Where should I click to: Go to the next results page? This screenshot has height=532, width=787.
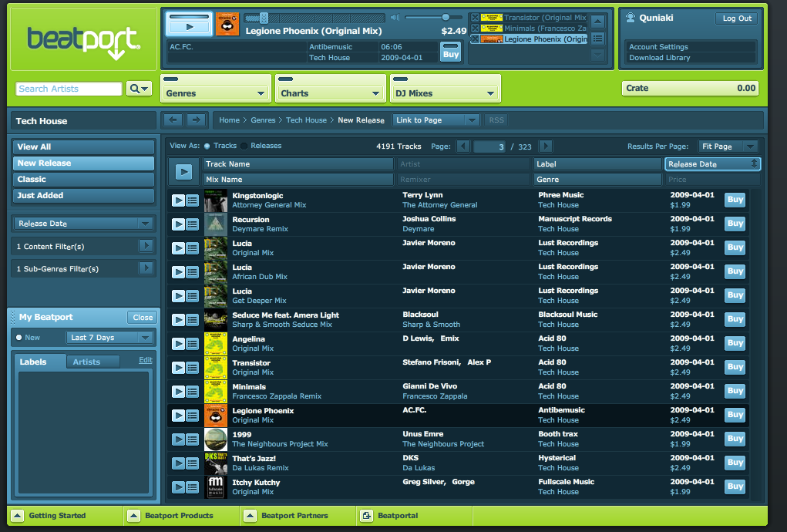point(546,146)
